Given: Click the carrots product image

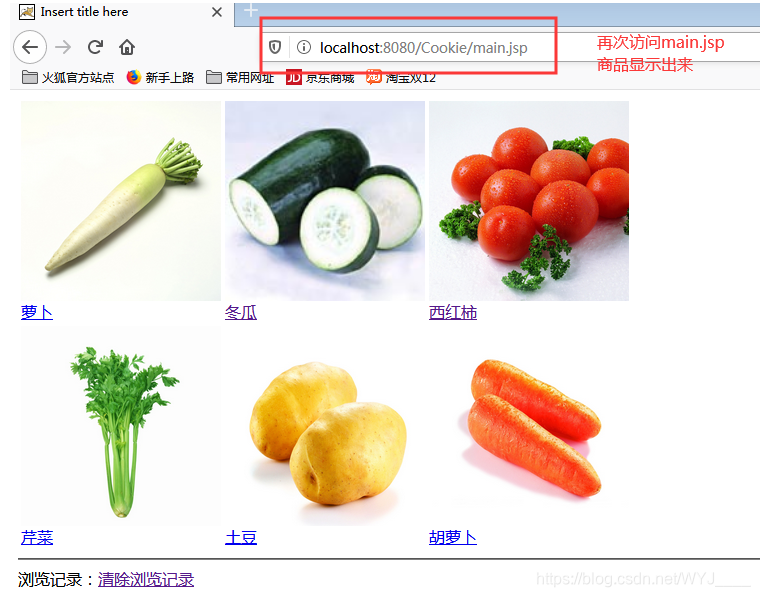Looking at the screenshot, I should click(x=529, y=426).
